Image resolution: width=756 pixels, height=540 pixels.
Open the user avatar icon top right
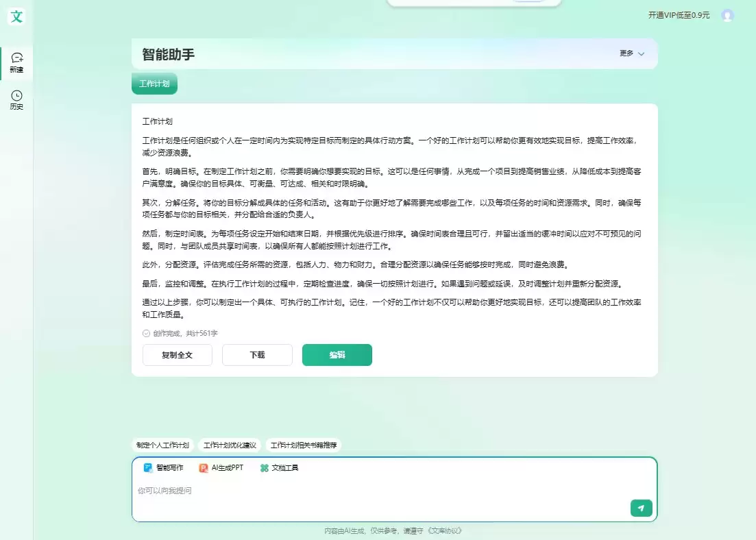pos(727,15)
